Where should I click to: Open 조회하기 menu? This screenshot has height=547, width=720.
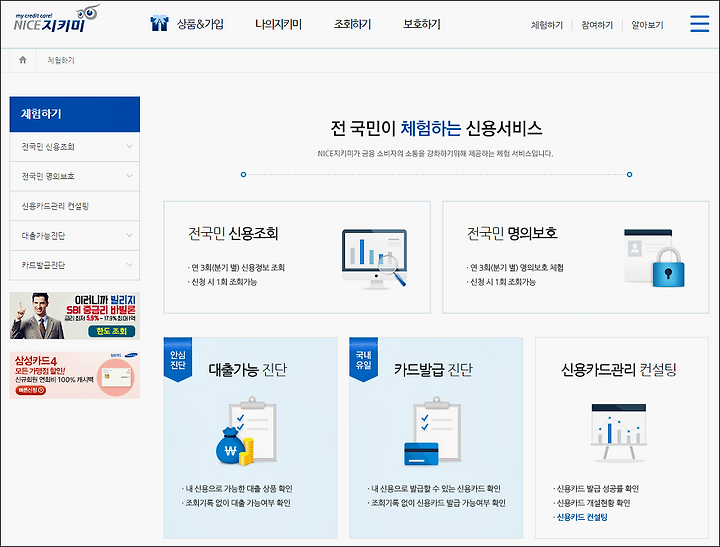point(352,24)
